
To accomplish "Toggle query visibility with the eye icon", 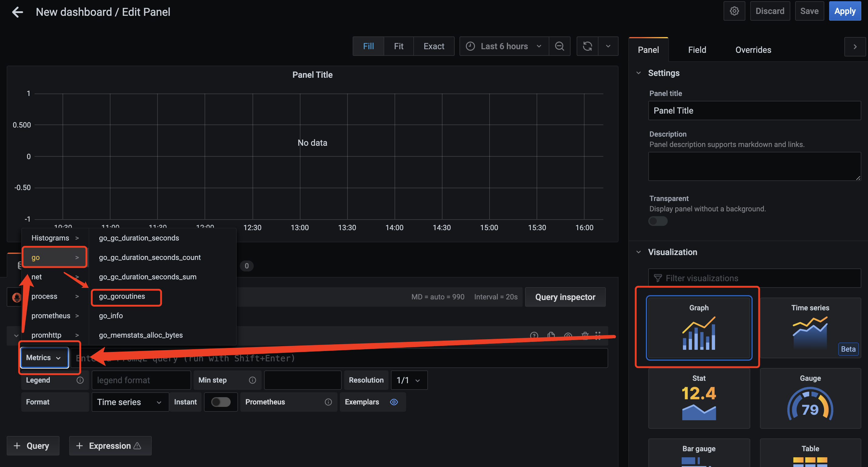I will coord(568,335).
